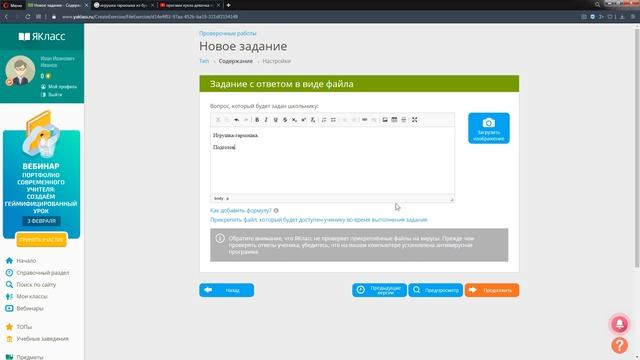Viewport: 640px width, 360px height.
Task: Apply superscript formatting in editor
Action: point(304,120)
